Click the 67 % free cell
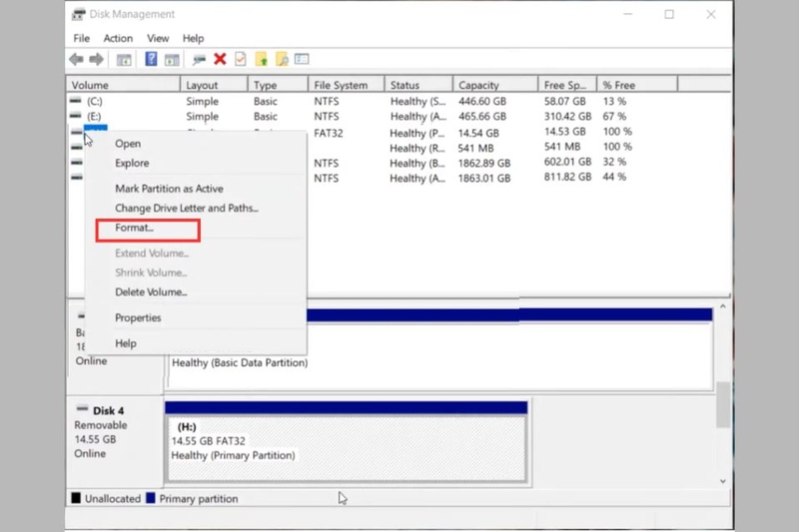This screenshot has height=532, width=799. [614, 116]
